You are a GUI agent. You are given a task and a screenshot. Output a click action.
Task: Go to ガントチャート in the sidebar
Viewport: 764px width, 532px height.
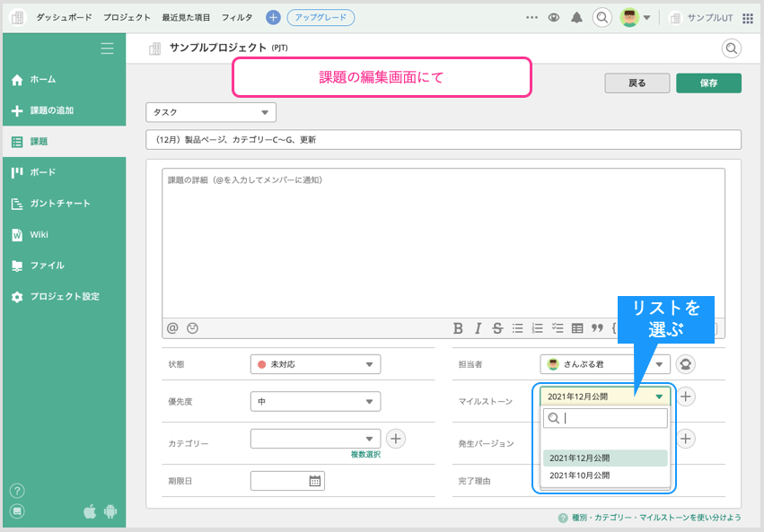59,204
